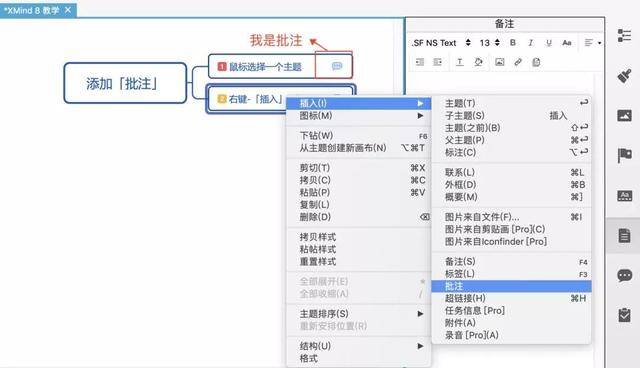Select the 添加「批注」 central topic
This screenshot has height=368, width=640.
tap(125, 83)
